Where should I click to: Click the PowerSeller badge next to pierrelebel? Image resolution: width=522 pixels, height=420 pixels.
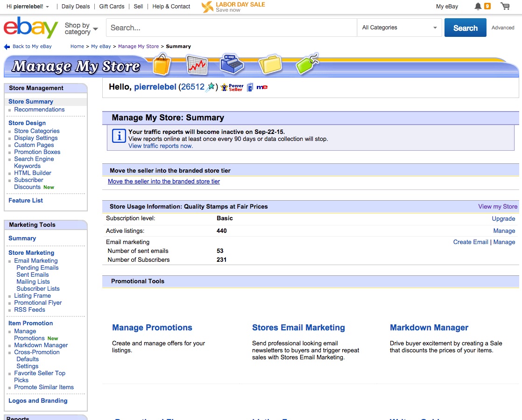tap(232, 87)
